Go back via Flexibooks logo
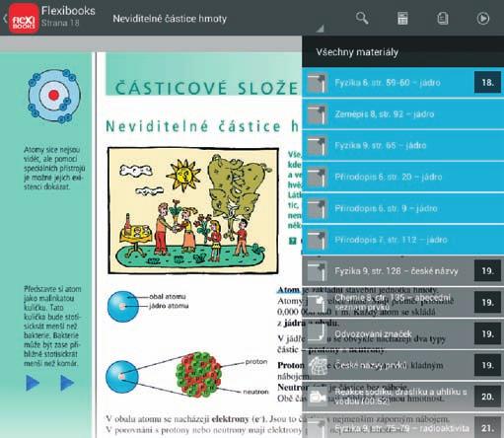Image resolution: width=504 pixels, height=438 pixels. point(23,19)
